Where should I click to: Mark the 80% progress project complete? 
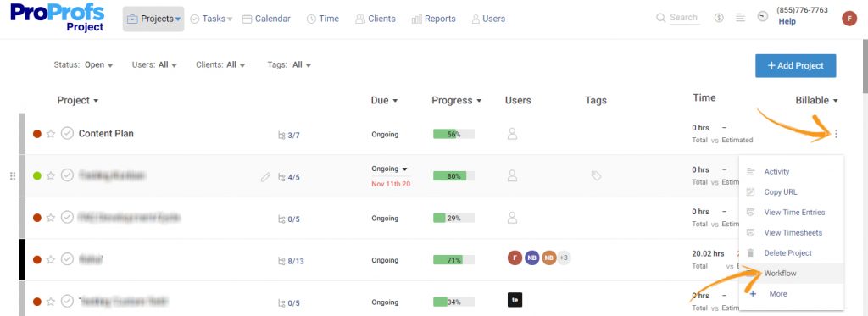pos(67,175)
